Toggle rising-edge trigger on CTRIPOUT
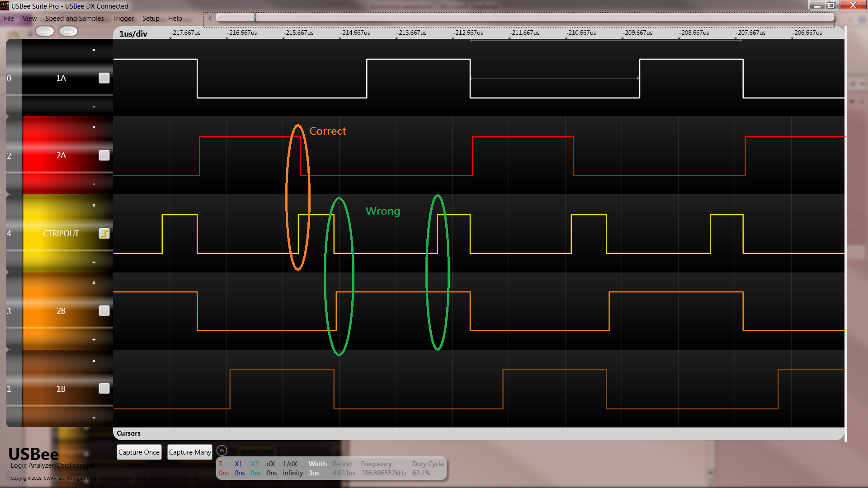Viewport: 868px width, 488px height. tap(104, 234)
